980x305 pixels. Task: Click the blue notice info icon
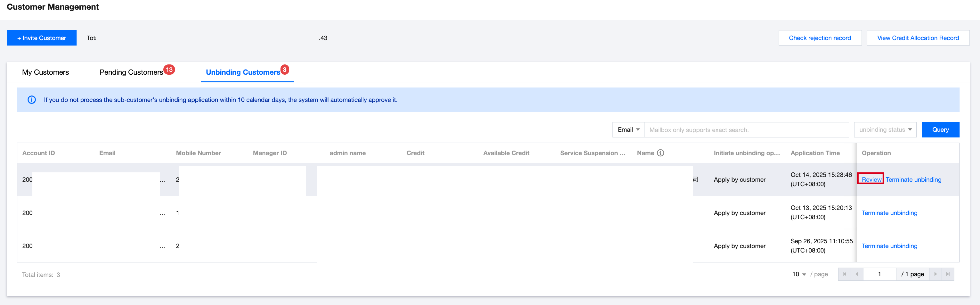click(x=32, y=100)
